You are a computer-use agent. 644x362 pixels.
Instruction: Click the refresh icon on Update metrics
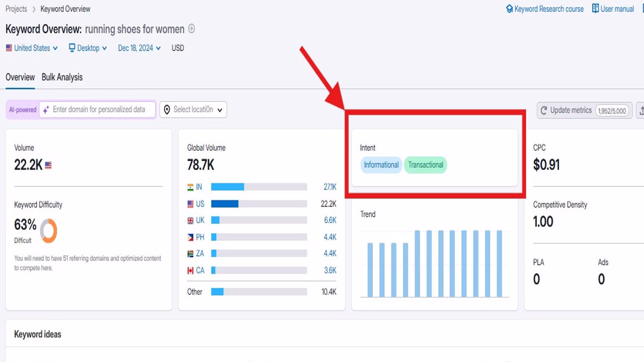(544, 111)
